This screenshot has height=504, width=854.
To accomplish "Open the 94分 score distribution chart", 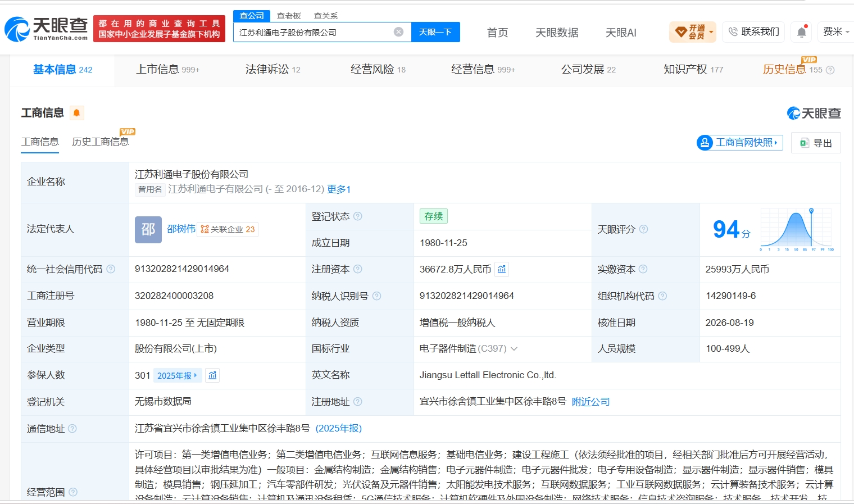I will point(797,229).
